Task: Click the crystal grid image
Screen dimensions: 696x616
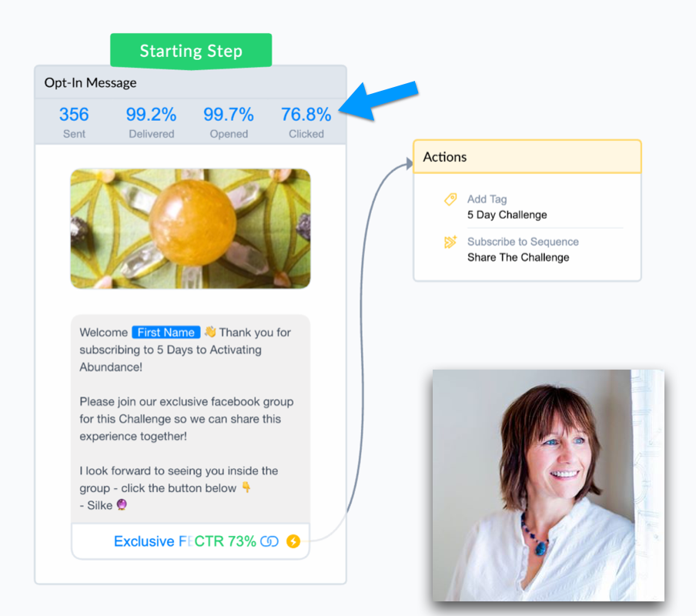Action: (x=190, y=229)
